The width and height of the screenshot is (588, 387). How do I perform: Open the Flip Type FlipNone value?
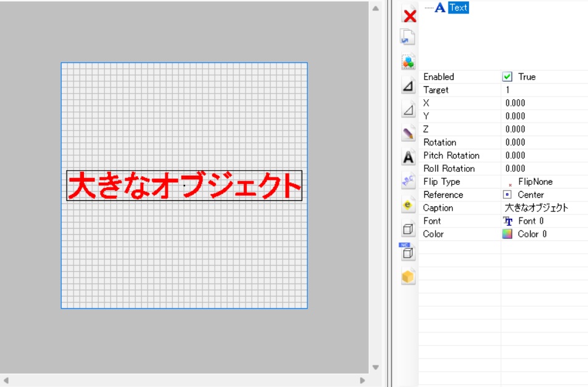click(534, 182)
